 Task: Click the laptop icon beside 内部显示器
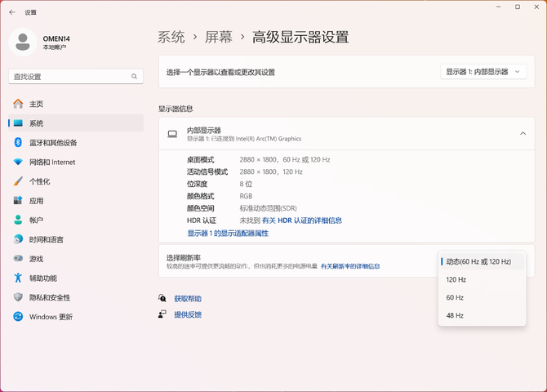(x=172, y=134)
